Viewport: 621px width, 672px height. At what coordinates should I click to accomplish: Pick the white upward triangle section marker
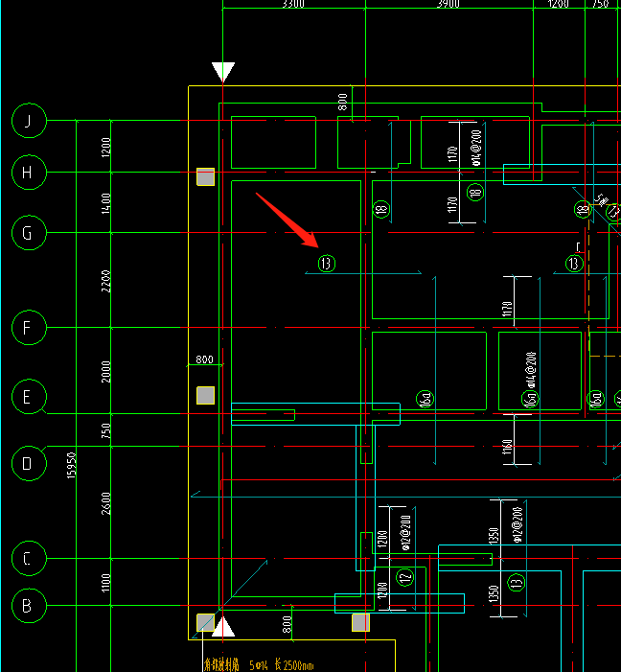pyautogui.click(x=223, y=627)
